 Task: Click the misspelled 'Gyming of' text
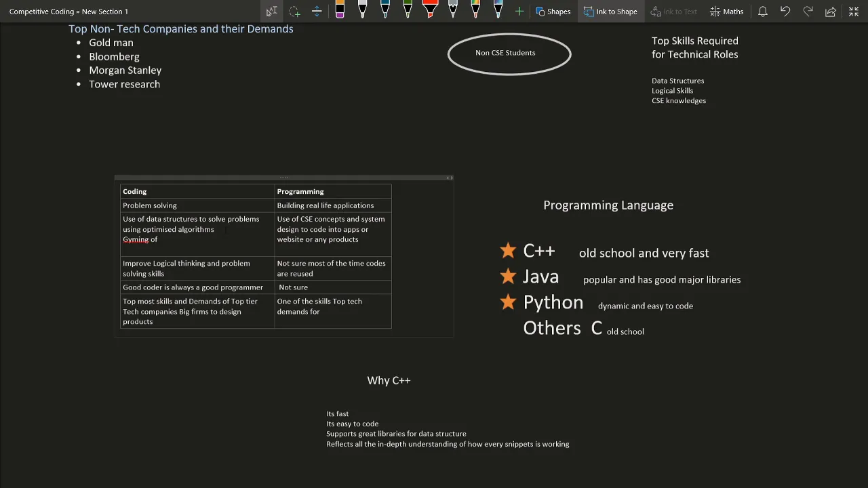pyautogui.click(x=140, y=240)
